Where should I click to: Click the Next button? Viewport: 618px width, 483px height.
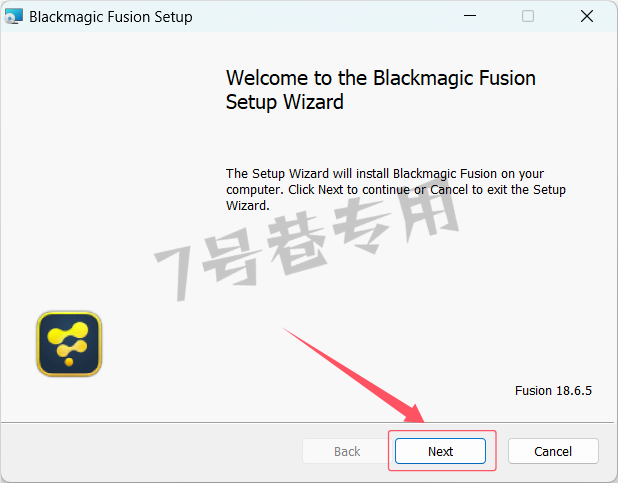click(x=440, y=451)
